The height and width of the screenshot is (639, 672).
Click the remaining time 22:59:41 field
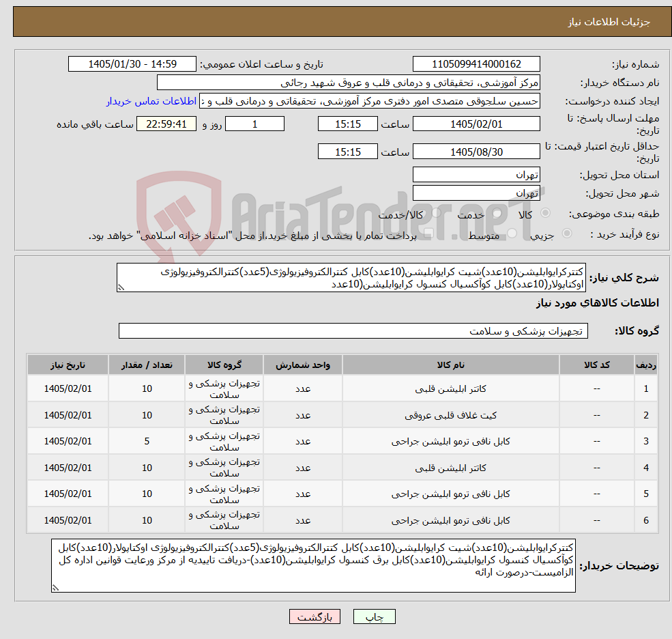166,124
